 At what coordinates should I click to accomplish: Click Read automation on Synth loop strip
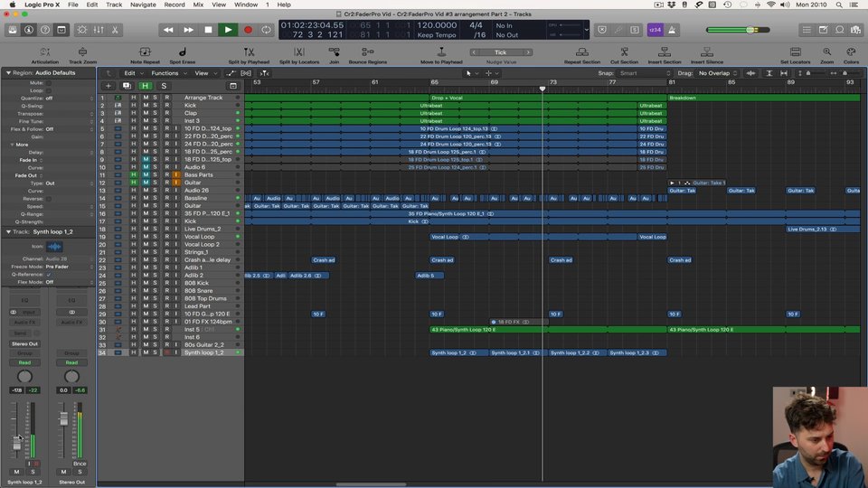25,362
